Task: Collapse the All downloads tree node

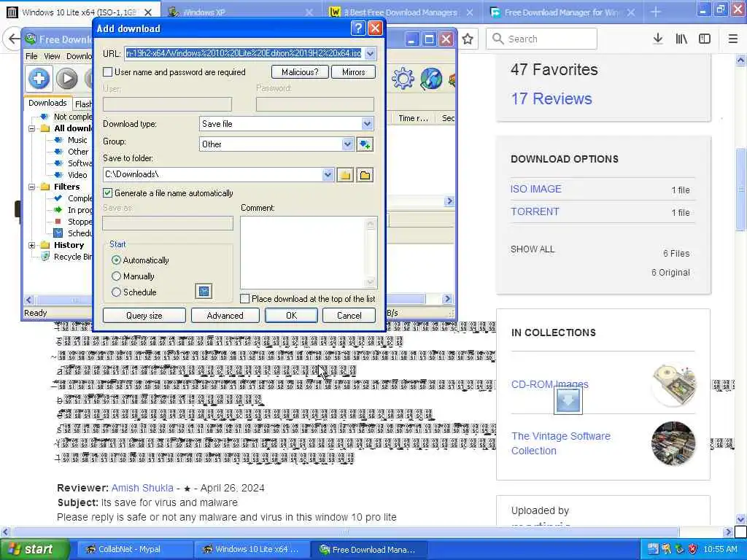Action: click(31, 128)
